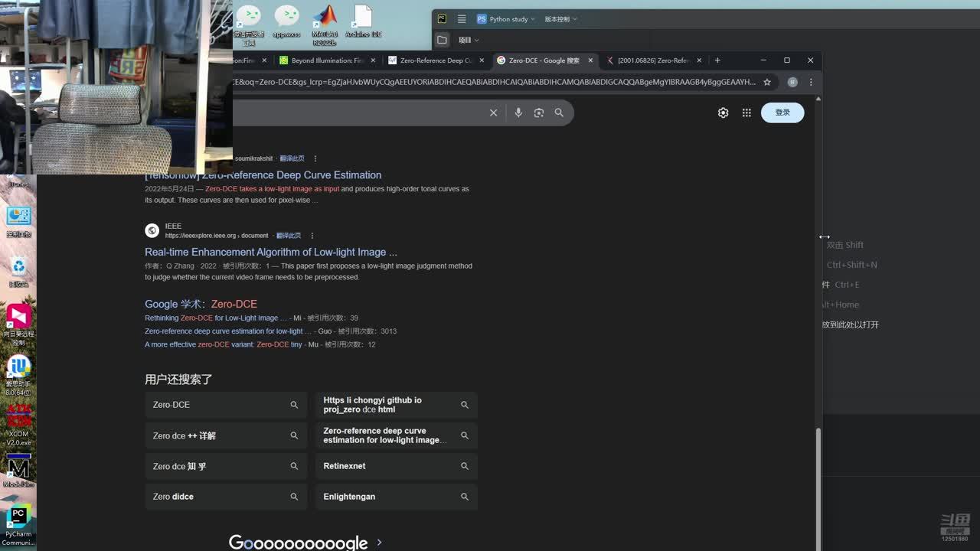Open Arduino IDE desktop shortcut
The width and height of the screenshot is (980, 551).
363,21
